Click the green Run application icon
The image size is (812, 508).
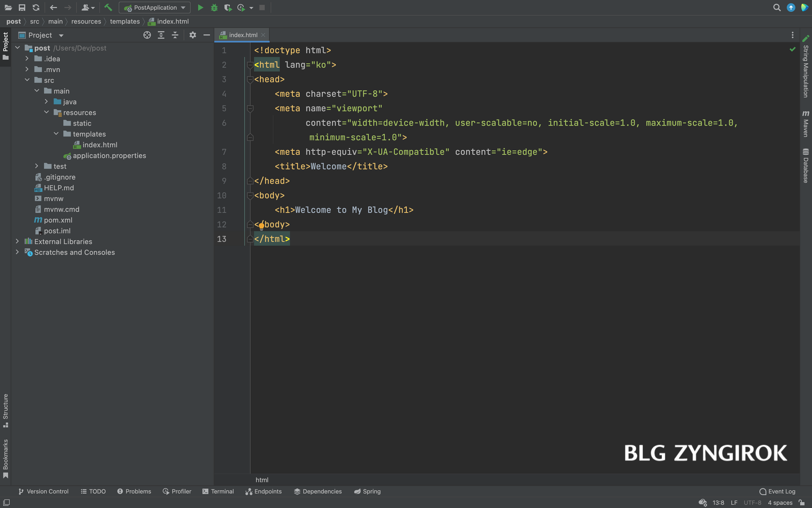[200, 8]
